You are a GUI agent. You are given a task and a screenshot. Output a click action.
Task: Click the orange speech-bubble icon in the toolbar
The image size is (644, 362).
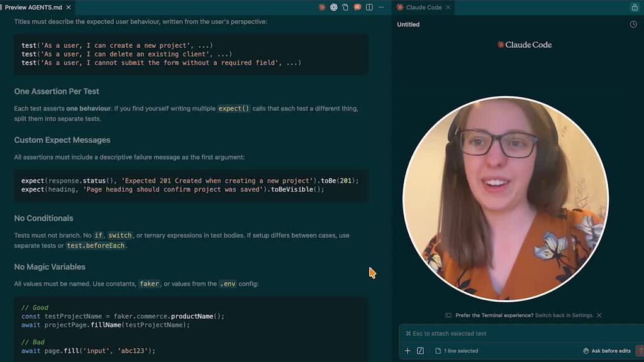pyautogui.click(x=357, y=6)
